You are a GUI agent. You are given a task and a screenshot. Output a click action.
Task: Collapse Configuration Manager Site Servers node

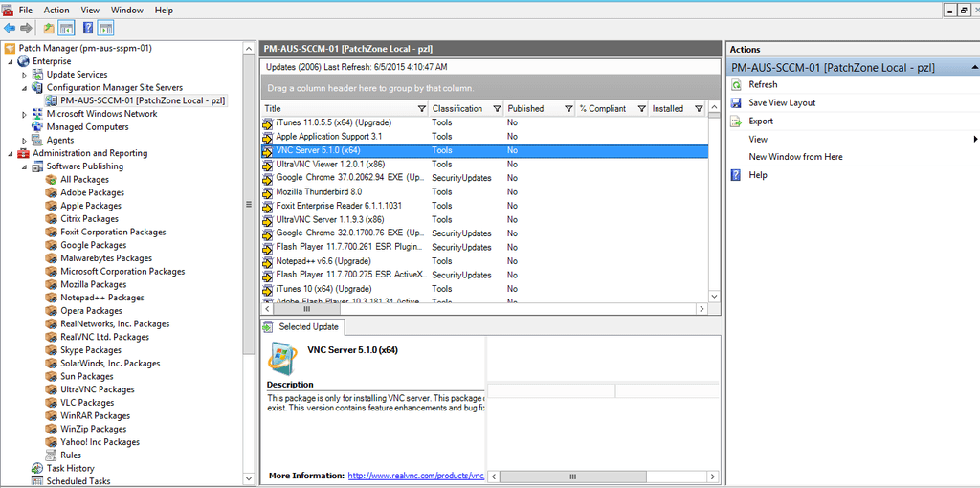click(24, 88)
